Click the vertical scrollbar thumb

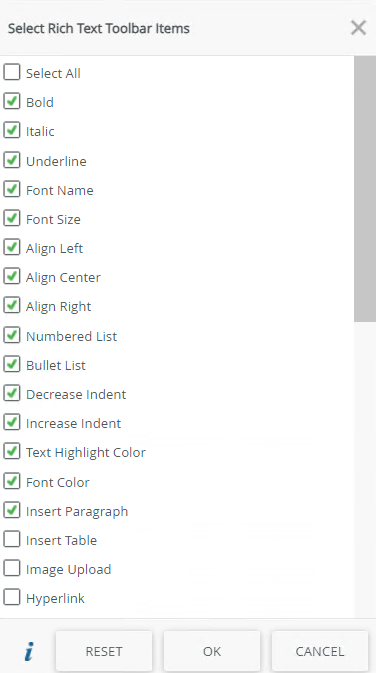click(x=365, y=189)
